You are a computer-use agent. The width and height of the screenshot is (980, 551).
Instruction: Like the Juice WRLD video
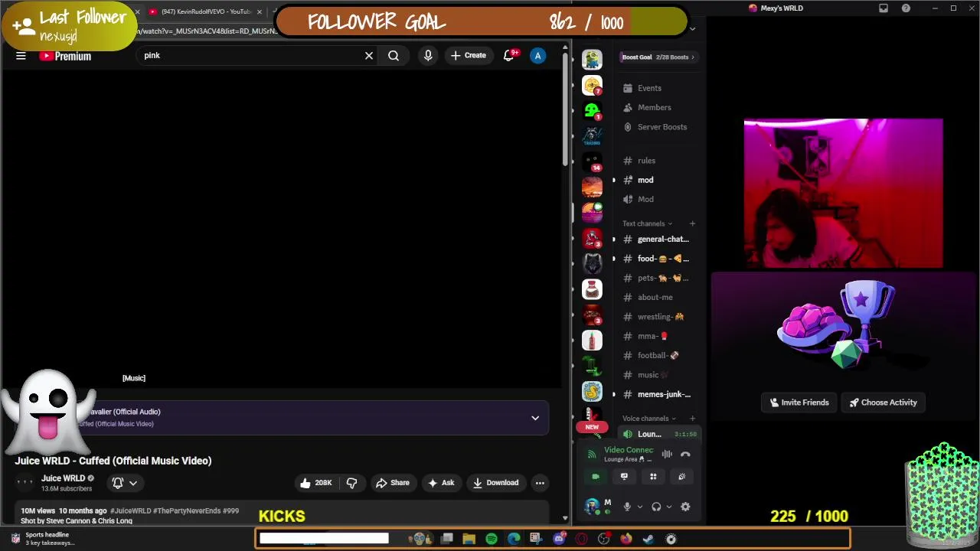click(x=315, y=483)
